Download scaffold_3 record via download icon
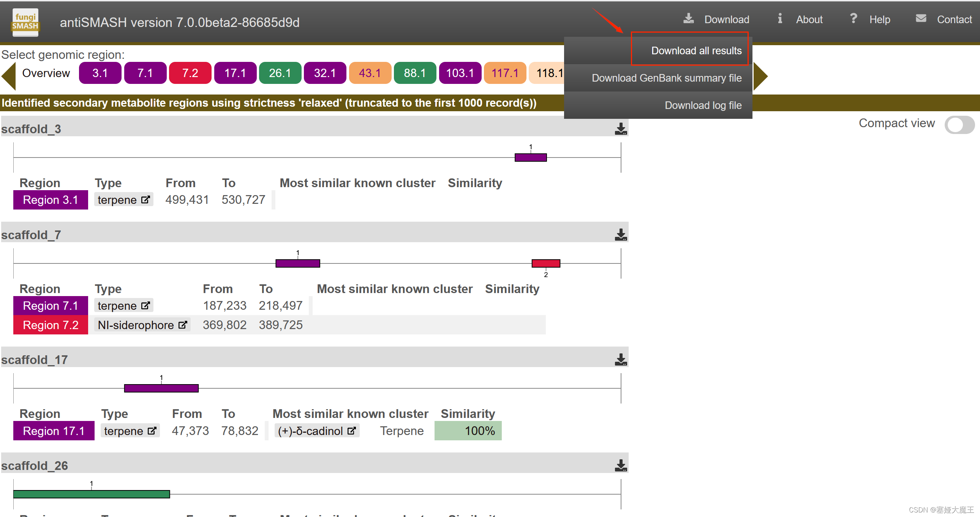Screen dimensions: 980x517 [621, 129]
